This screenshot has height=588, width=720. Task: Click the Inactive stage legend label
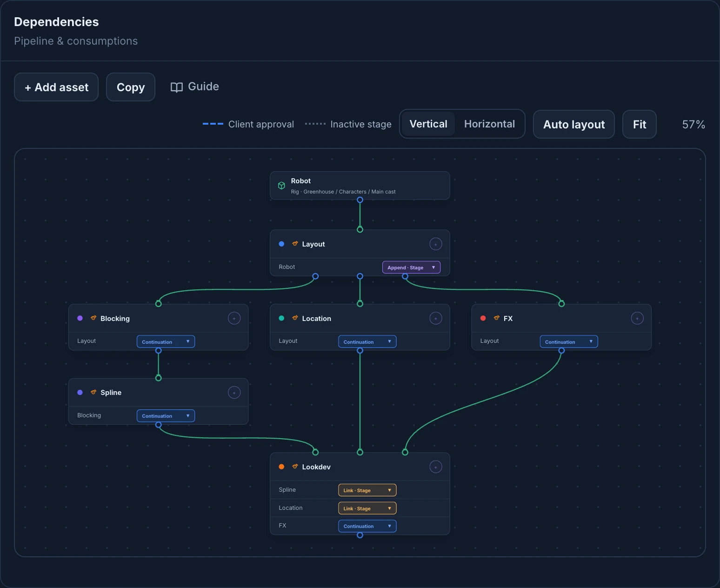(x=361, y=124)
